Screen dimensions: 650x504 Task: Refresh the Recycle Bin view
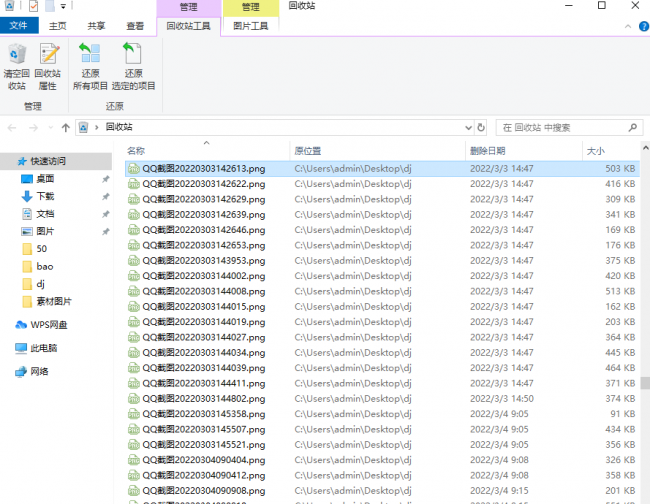tap(481, 128)
